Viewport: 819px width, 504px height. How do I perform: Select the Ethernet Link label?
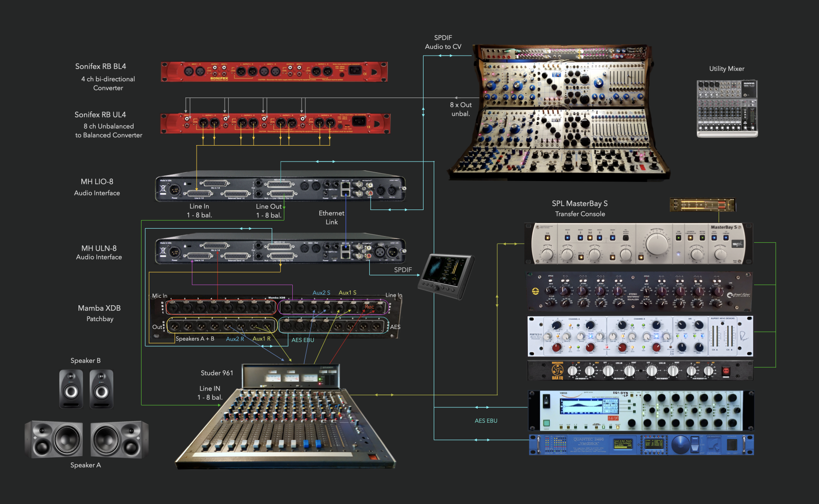pos(332,217)
